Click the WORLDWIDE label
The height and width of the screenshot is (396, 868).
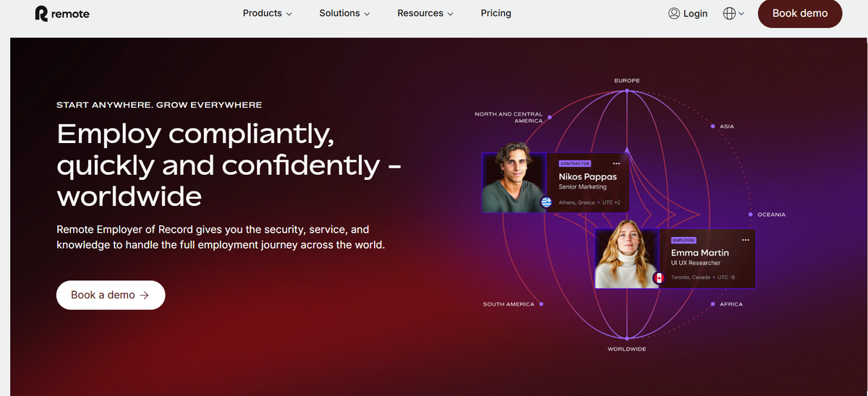(627, 349)
